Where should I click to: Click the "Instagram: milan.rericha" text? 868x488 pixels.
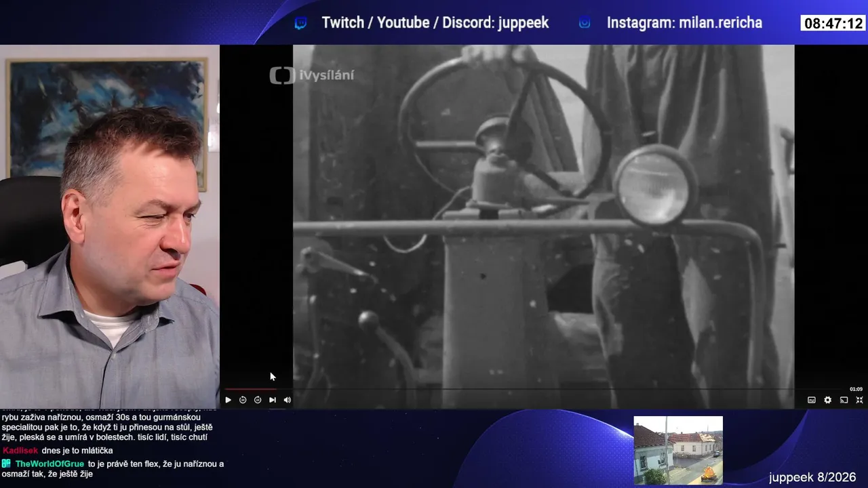click(684, 23)
